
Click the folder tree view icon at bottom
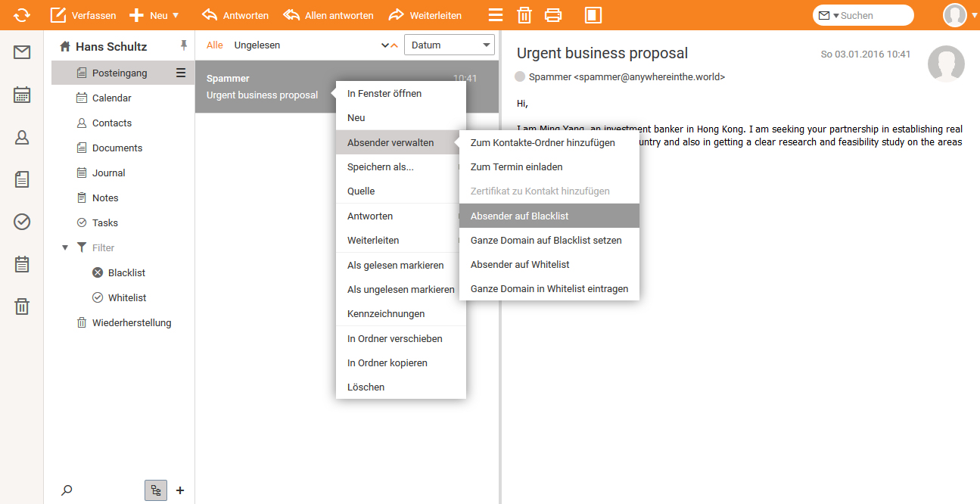click(155, 490)
